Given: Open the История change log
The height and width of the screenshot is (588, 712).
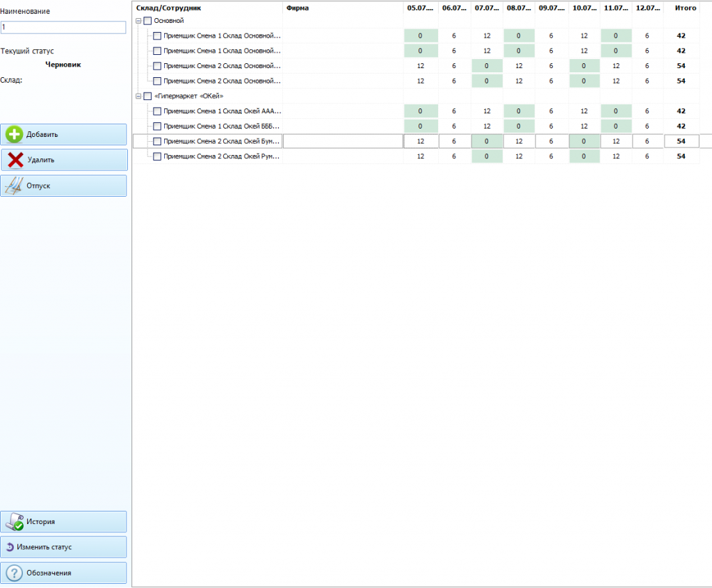Looking at the screenshot, I should coord(63,522).
